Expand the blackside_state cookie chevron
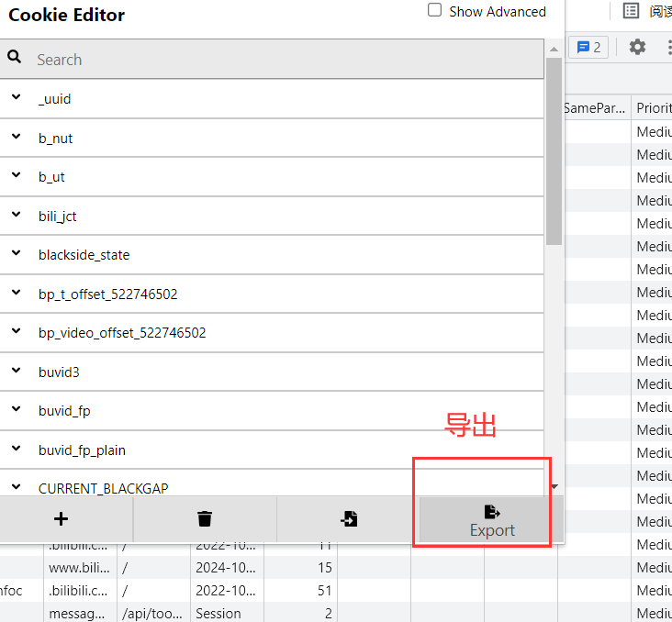The height and width of the screenshot is (622, 672). pyautogui.click(x=17, y=252)
